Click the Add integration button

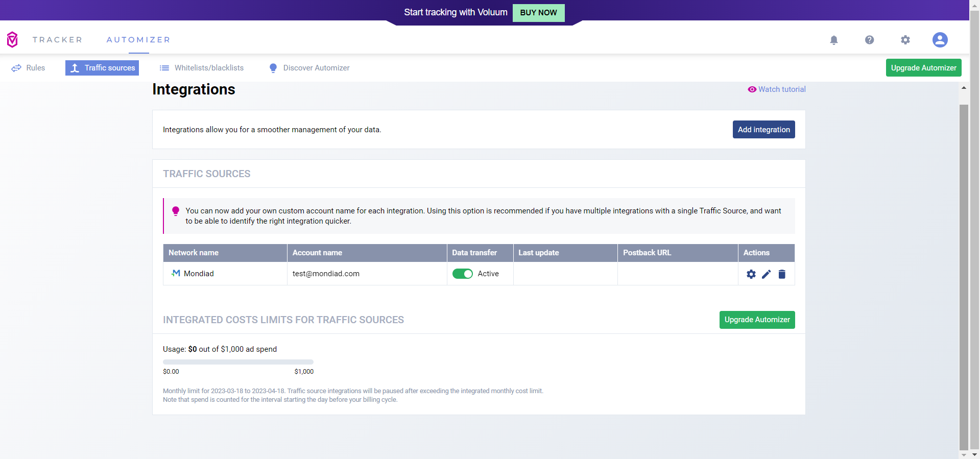point(763,130)
